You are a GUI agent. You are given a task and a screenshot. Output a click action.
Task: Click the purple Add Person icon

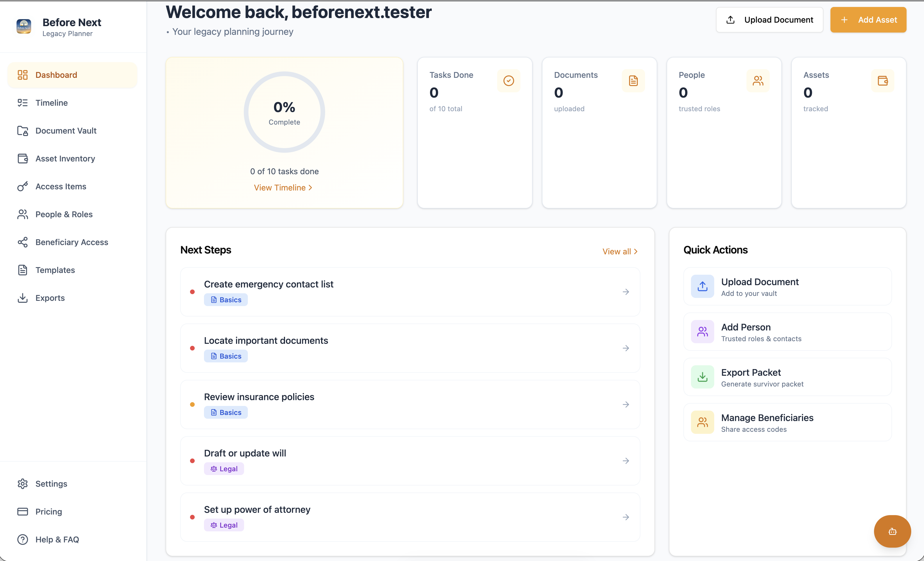tap(702, 332)
